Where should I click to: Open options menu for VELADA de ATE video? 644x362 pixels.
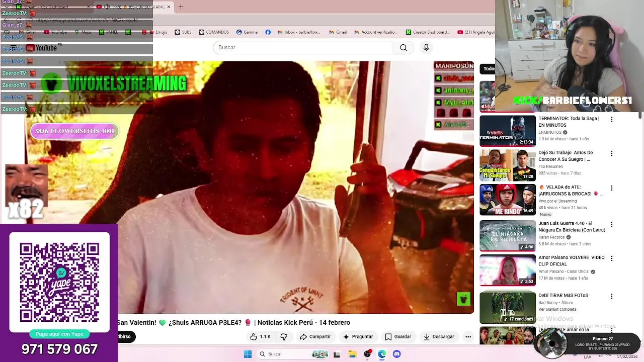(x=612, y=188)
